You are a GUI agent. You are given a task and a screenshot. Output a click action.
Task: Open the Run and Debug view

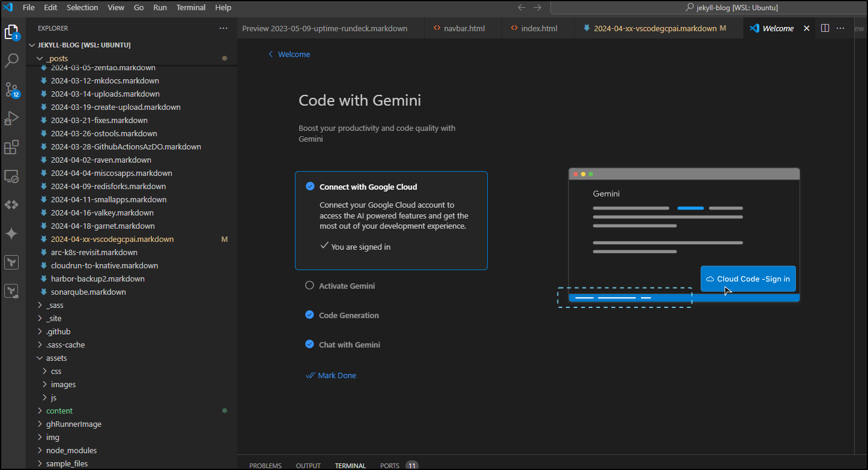pyautogui.click(x=12, y=119)
